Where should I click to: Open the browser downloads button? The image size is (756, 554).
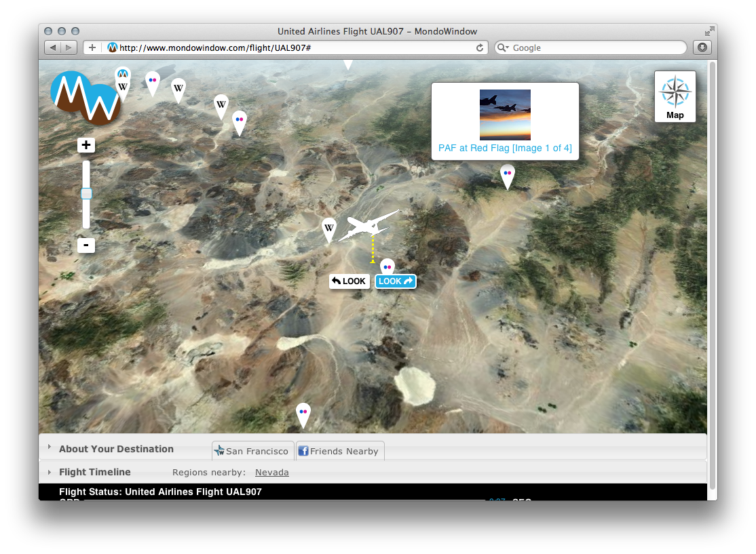(702, 47)
